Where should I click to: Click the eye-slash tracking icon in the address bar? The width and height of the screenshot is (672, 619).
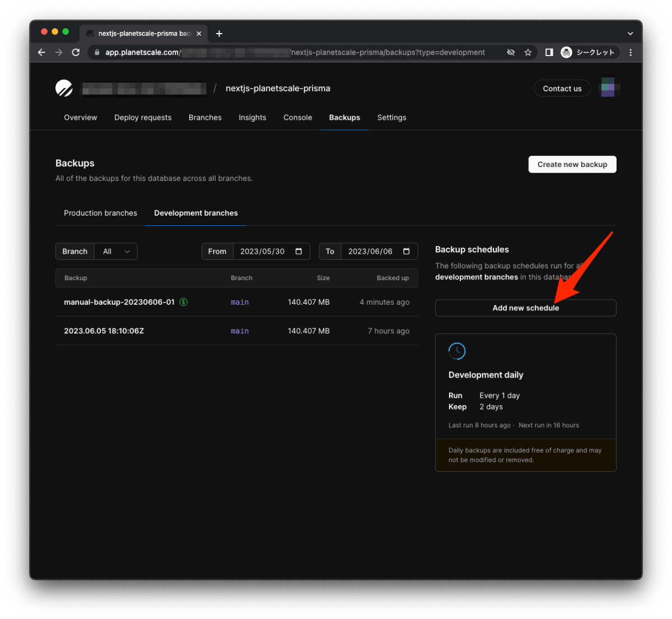pos(511,52)
